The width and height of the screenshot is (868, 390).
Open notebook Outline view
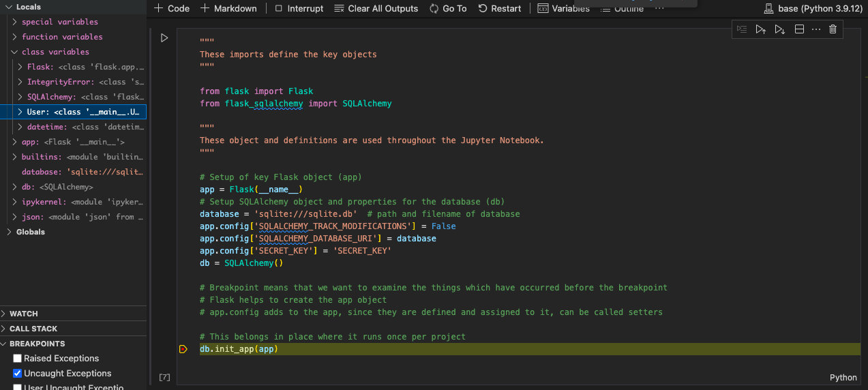[x=622, y=9]
